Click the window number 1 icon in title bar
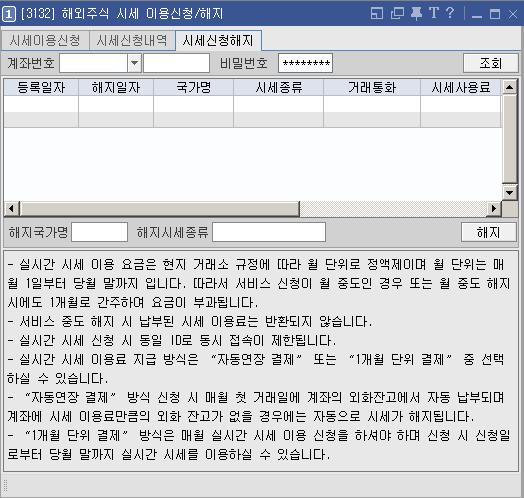524x498 pixels. click(x=9, y=14)
